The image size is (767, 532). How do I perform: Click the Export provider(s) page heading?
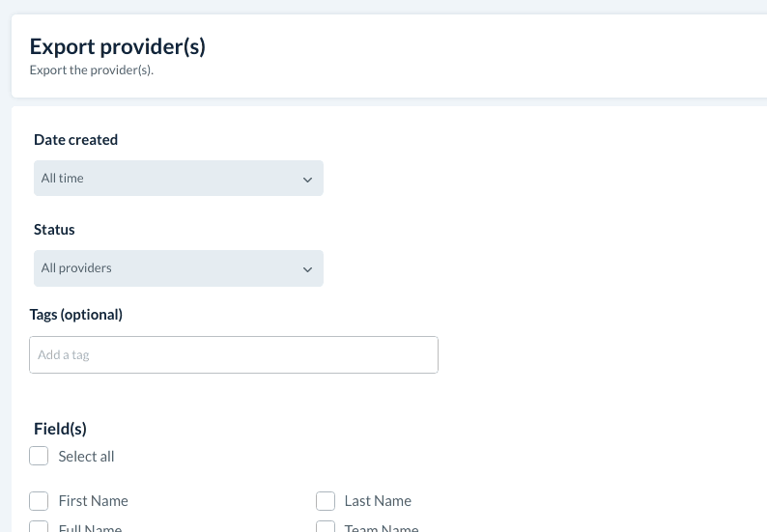click(x=118, y=46)
